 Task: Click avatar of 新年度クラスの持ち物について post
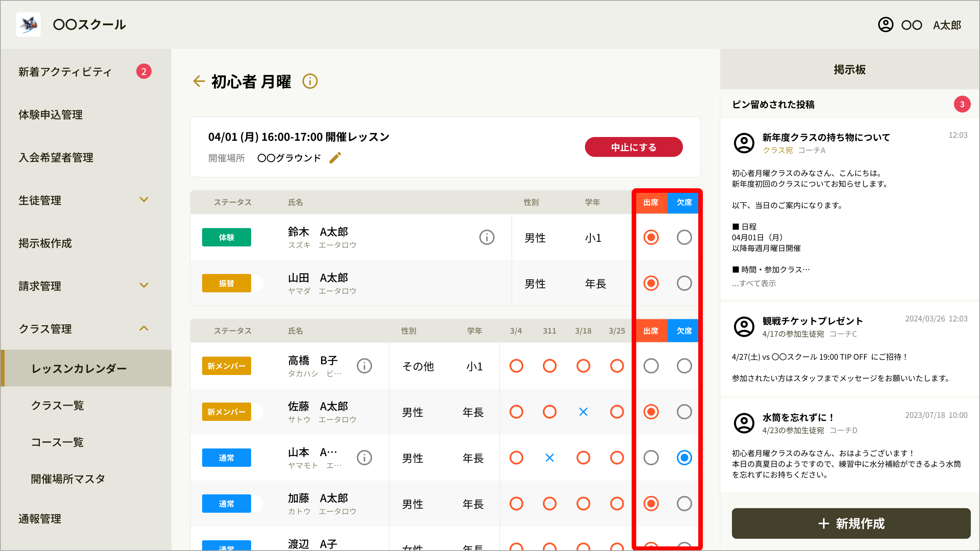point(744,143)
